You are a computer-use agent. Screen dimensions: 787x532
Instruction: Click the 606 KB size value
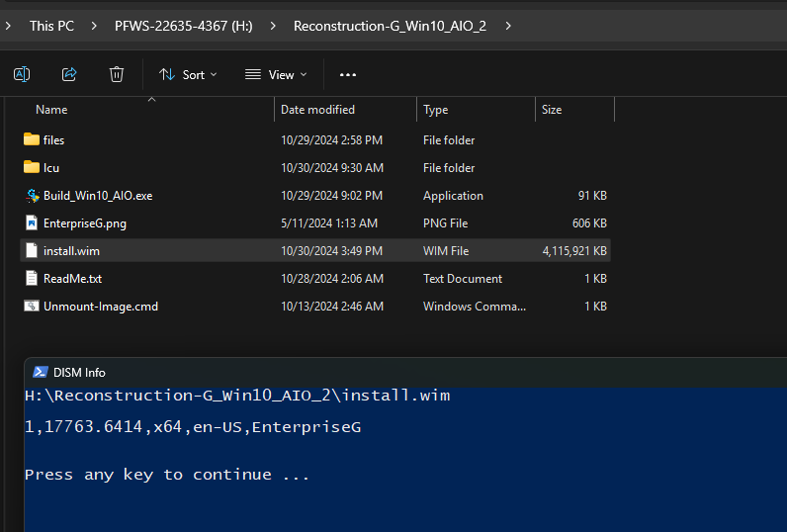pos(589,223)
